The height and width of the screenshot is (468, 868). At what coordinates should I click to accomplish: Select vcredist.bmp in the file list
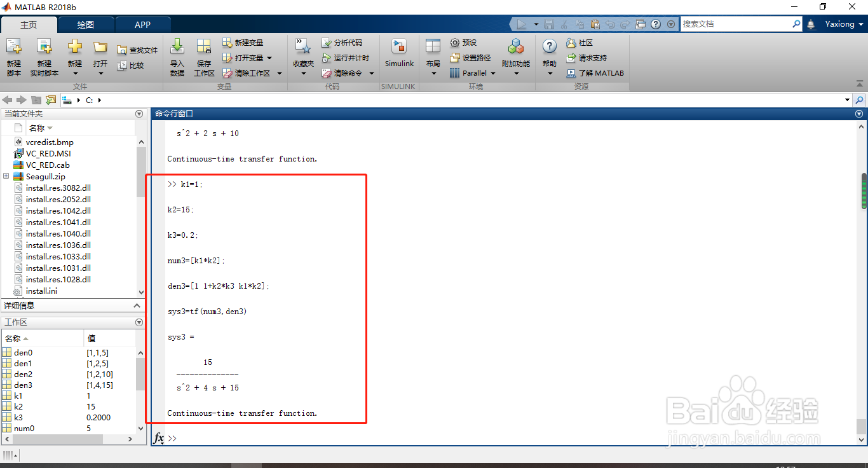click(50, 142)
